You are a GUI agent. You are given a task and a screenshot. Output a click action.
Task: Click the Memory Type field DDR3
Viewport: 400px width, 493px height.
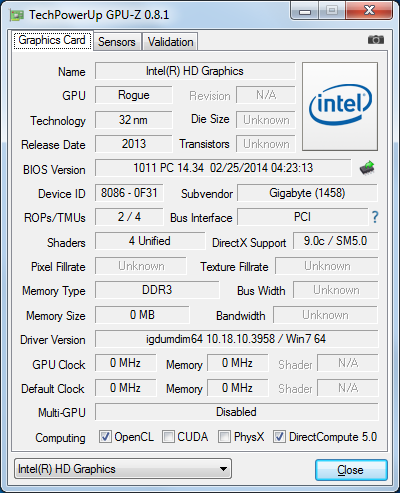(157, 290)
